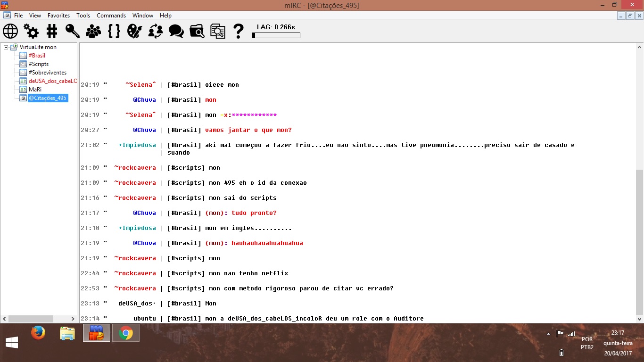Open MaRi query window
This screenshot has height=362, width=644.
click(35, 90)
